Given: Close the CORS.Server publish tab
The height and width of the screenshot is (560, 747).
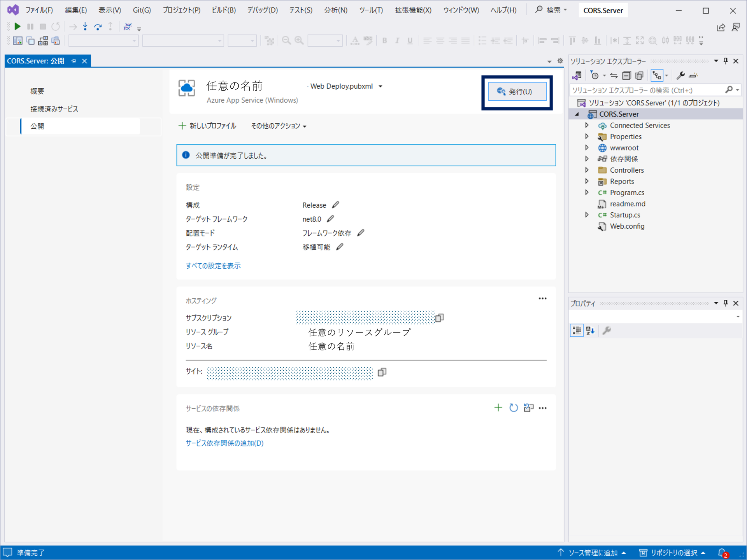Looking at the screenshot, I should 84,61.
